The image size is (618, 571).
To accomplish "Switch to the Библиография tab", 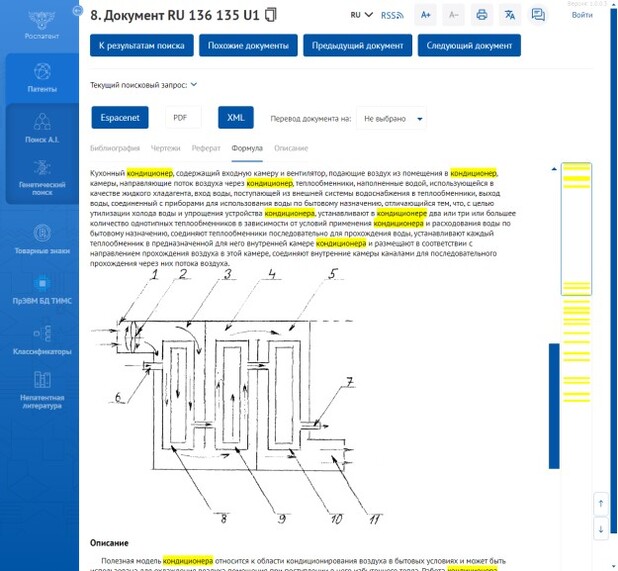I will pos(115,148).
